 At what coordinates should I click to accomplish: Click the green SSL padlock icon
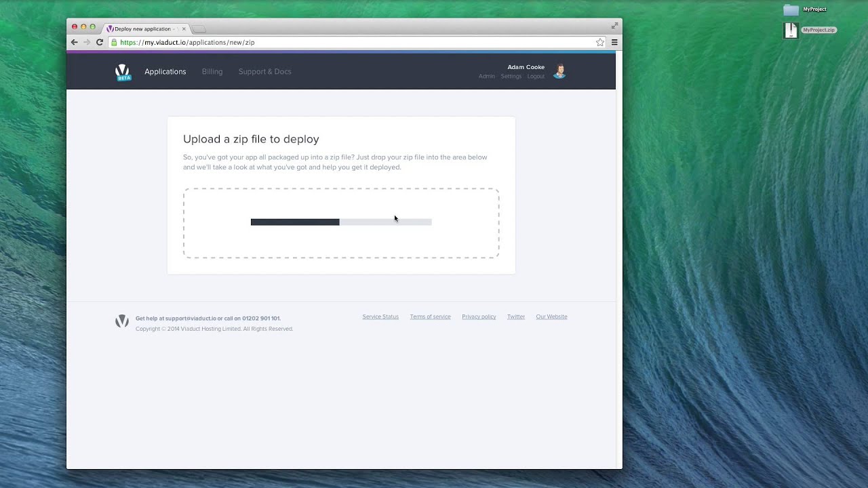(114, 42)
